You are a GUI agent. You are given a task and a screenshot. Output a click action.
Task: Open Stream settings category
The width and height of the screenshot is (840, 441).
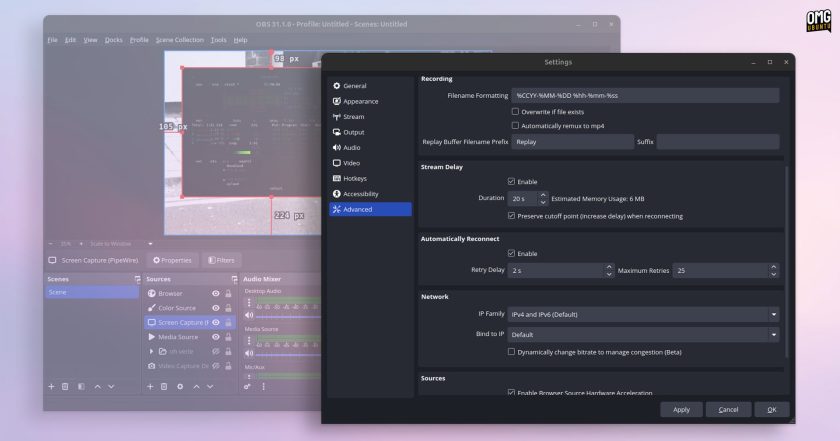[370, 117]
